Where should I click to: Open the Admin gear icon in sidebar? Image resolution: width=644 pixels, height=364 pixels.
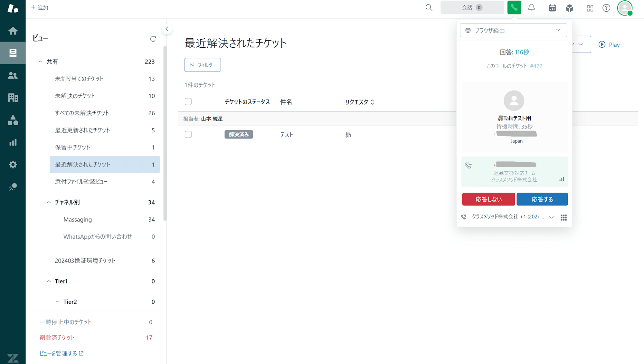pos(13,165)
